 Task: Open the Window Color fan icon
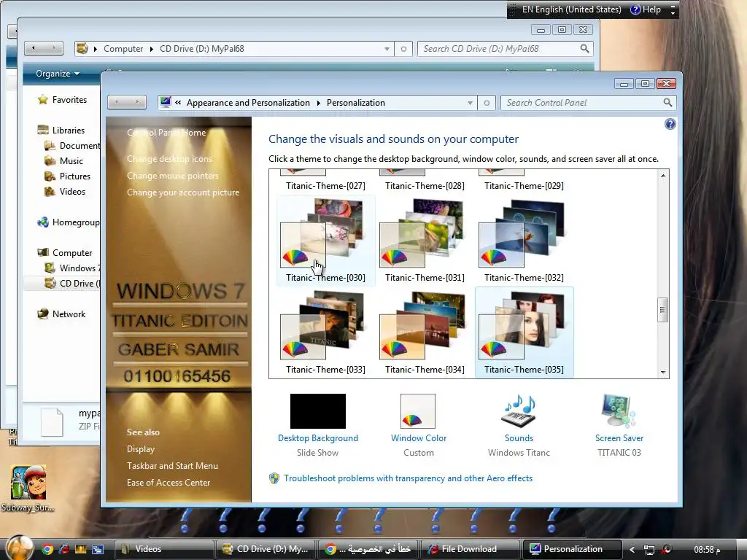(x=418, y=411)
